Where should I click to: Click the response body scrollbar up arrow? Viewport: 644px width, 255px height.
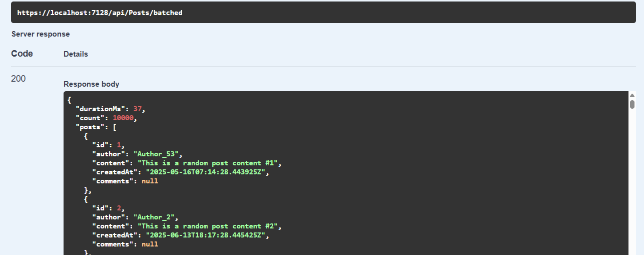(632, 95)
